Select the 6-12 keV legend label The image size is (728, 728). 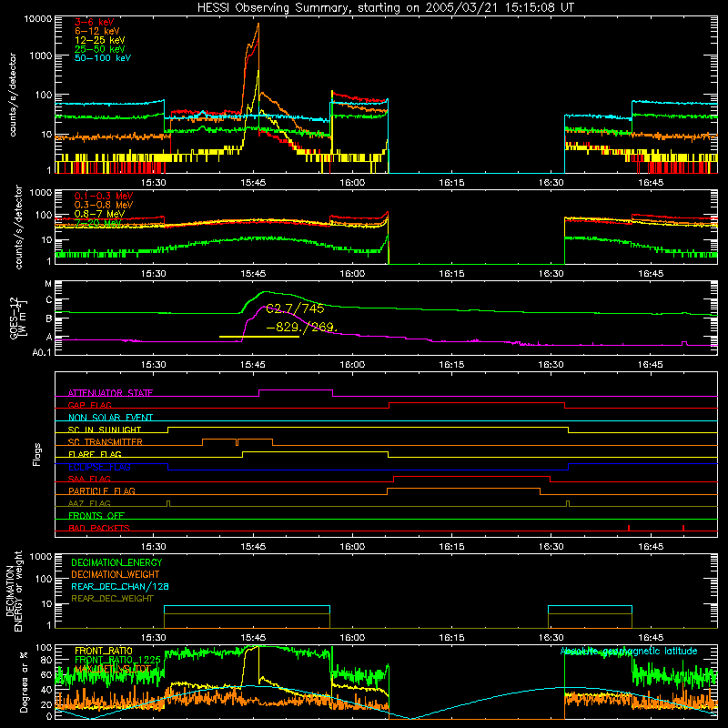coord(97,31)
